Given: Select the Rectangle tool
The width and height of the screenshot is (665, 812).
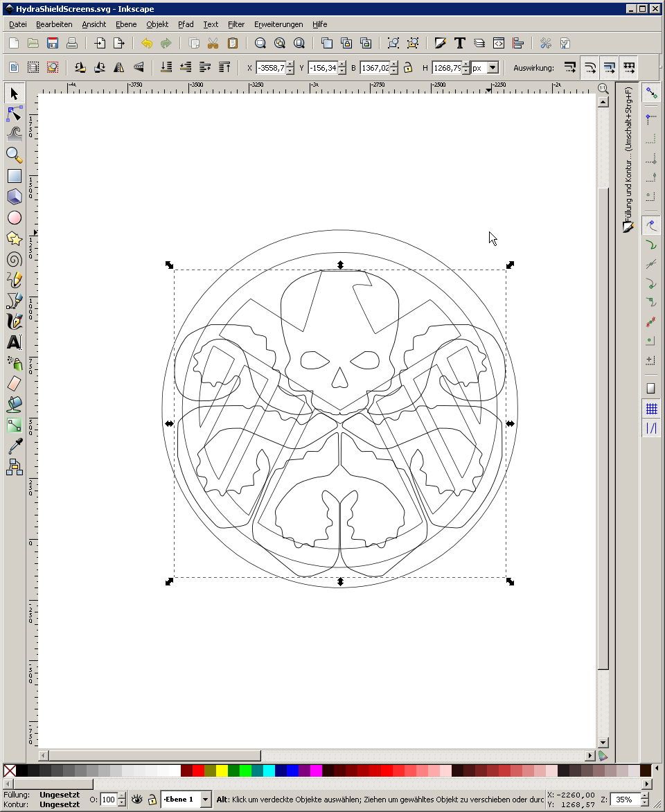Looking at the screenshot, I should pos(14,176).
